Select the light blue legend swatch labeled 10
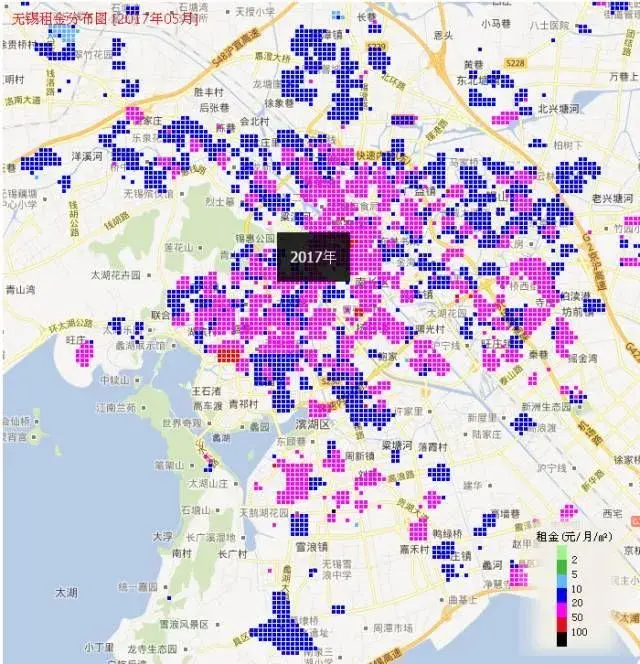640x664 pixels. tap(562, 581)
